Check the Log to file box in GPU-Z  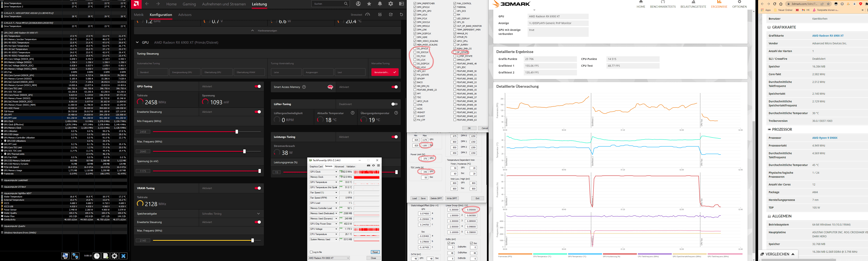(x=311, y=252)
